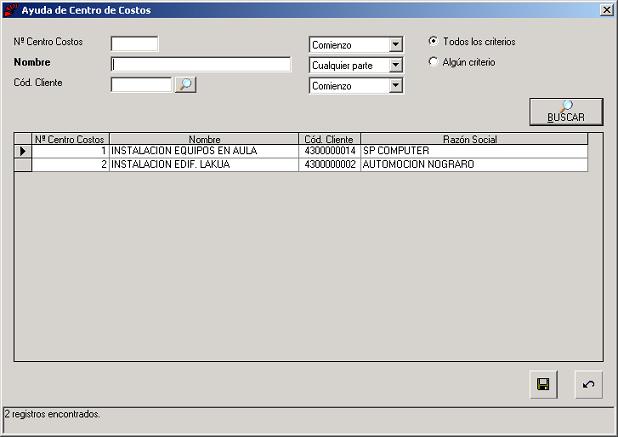Click client code 4300000002 cell

[x=329, y=164]
